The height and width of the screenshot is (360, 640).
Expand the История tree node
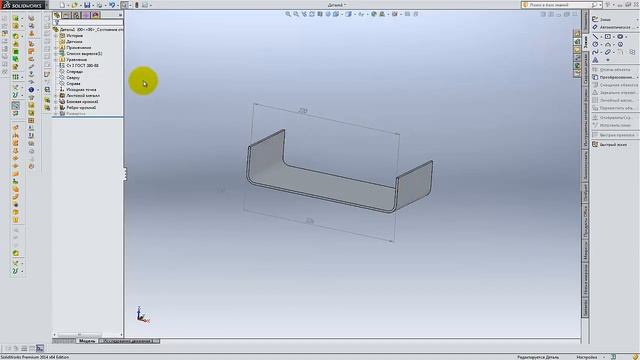click(56, 36)
